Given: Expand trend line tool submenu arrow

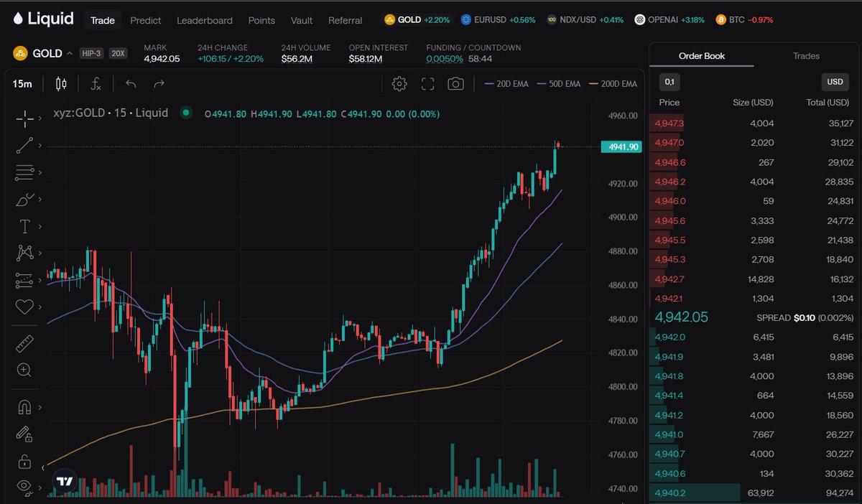Looking at the screenshot, I should pyautogui.click(x=40, y=146).
